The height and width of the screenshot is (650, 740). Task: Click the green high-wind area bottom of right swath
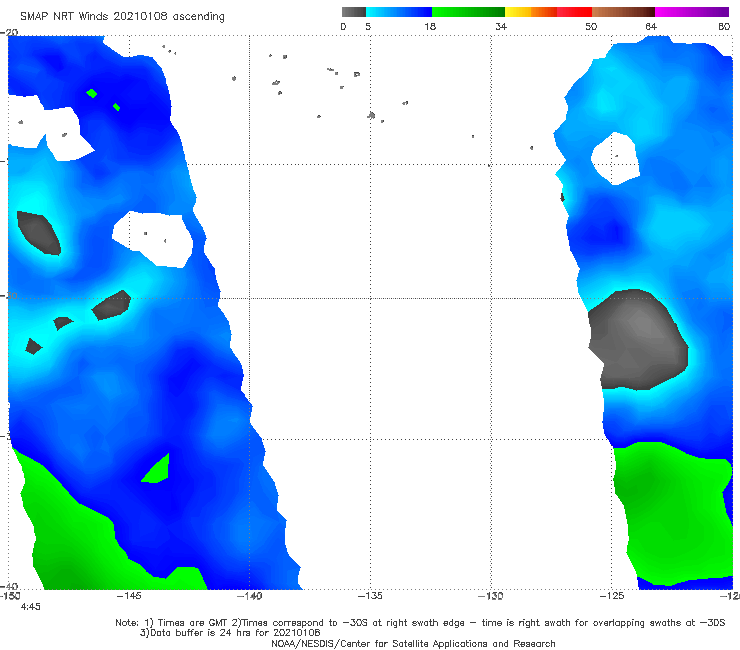[x=673, y=512]
